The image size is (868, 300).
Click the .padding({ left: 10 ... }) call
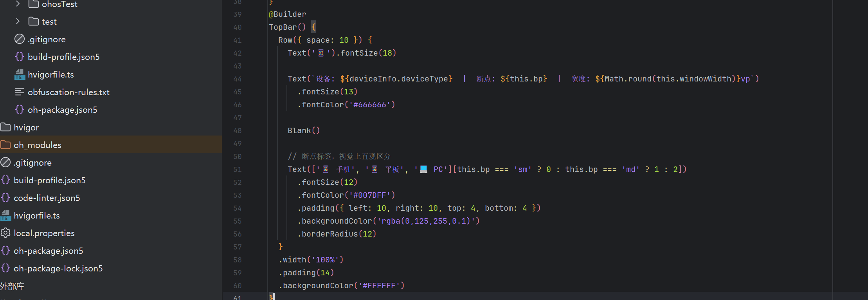pos(419,208)
